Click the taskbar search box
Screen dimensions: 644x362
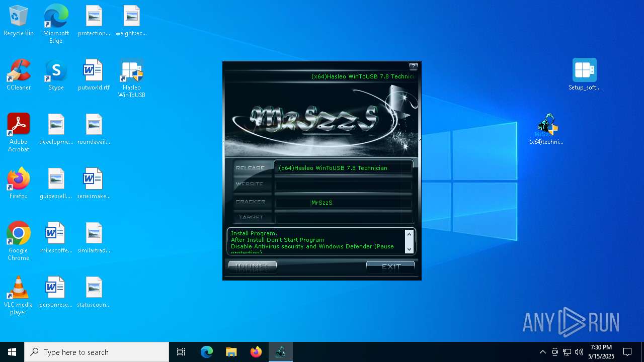tap(97, 352)
